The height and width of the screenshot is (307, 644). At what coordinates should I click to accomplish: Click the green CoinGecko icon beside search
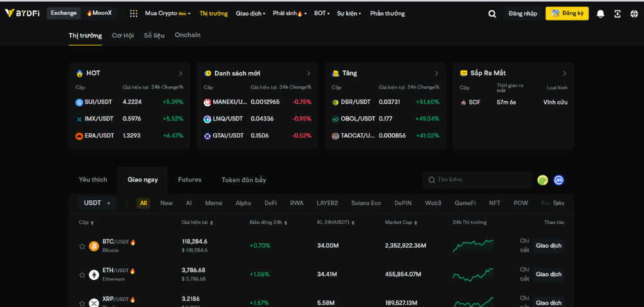pyautogui.click(x=542, y=180)
